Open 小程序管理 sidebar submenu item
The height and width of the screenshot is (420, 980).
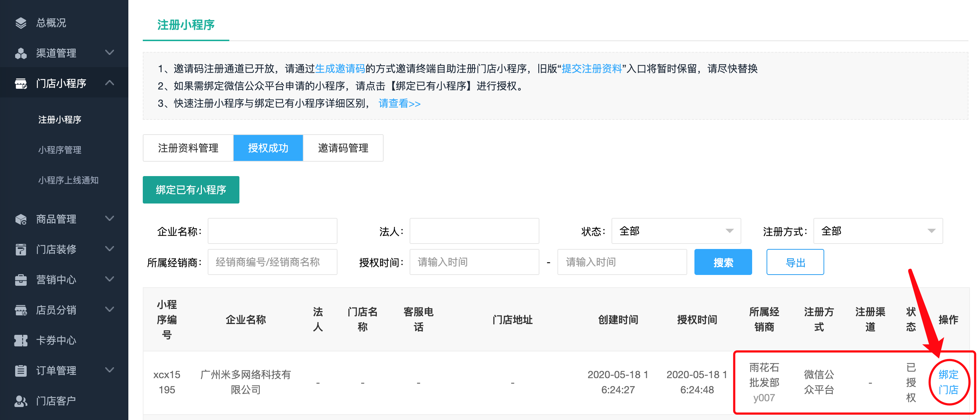pos(60,150)
